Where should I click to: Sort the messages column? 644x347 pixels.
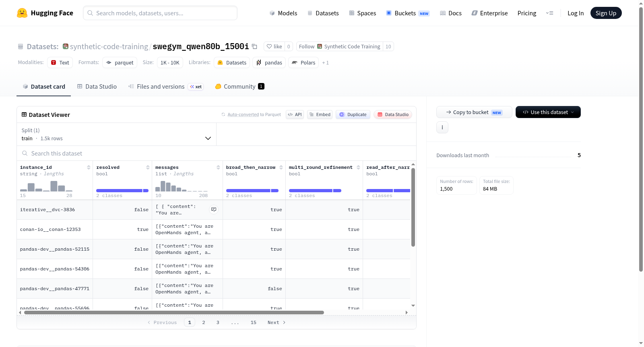coord(218,167)
